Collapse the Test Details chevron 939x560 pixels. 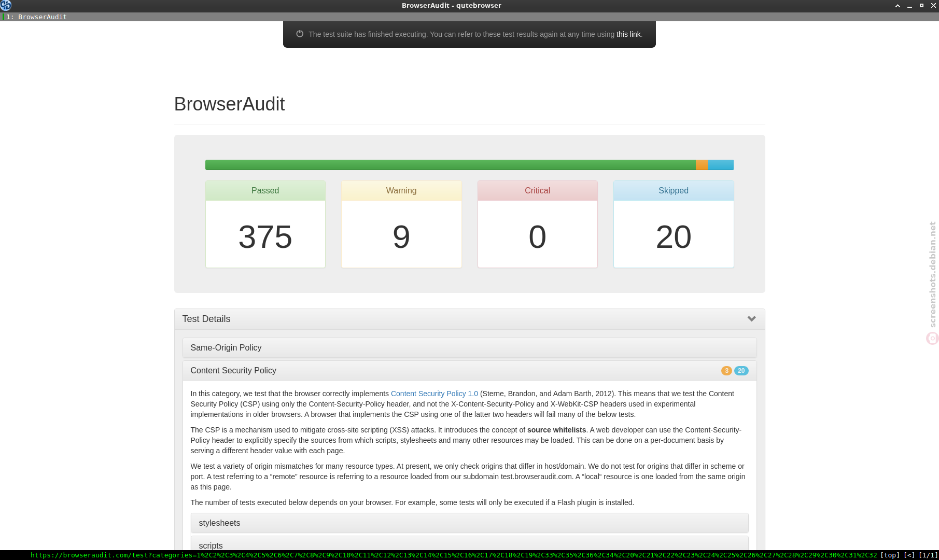(751, 319)
